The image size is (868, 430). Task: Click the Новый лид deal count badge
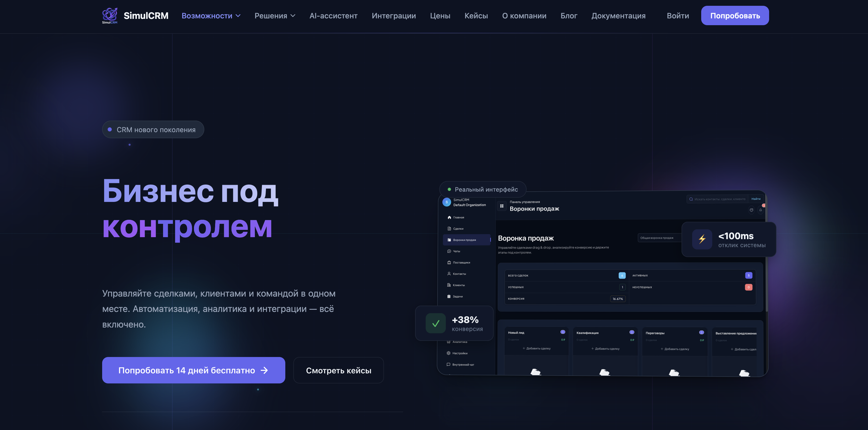(562, 332)
